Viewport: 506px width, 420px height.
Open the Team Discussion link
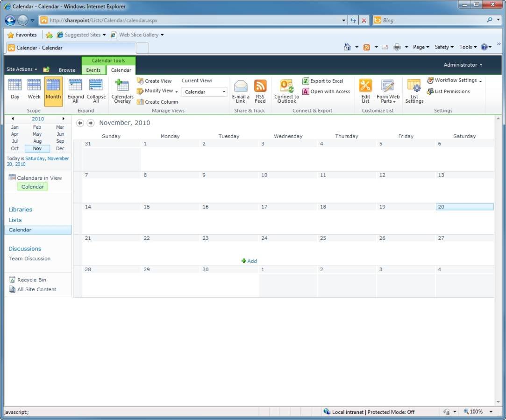click(29, 259)
